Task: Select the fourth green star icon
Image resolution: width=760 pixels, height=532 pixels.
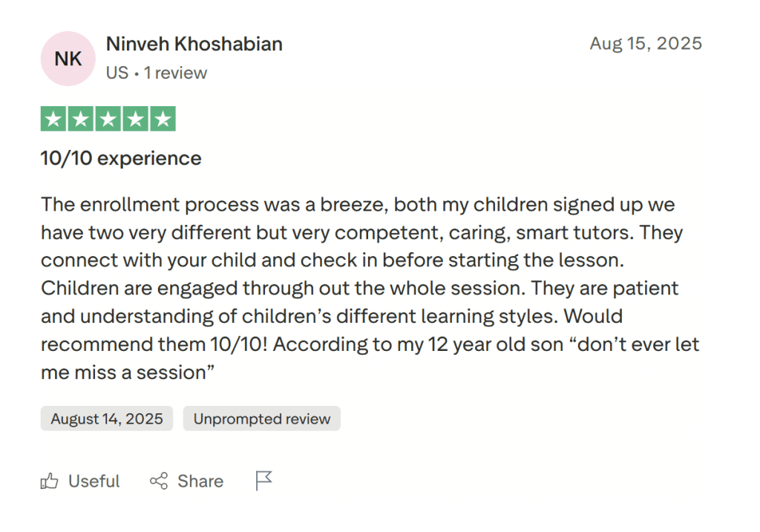Action: (135, 118)
